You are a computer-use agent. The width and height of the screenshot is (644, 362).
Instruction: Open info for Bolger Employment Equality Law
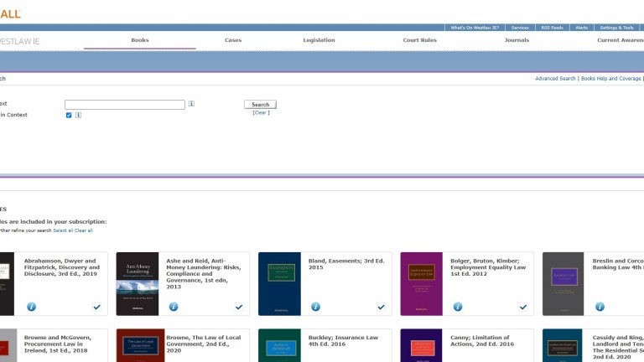coord(458,307)
